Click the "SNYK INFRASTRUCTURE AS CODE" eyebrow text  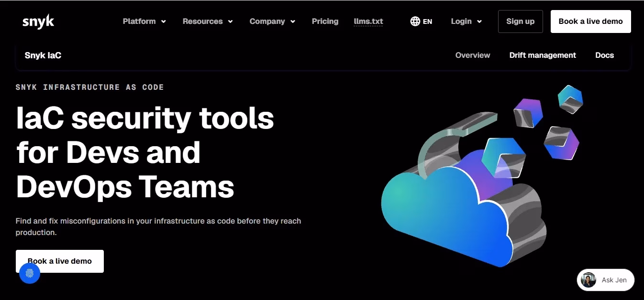(x=90, y=87)
